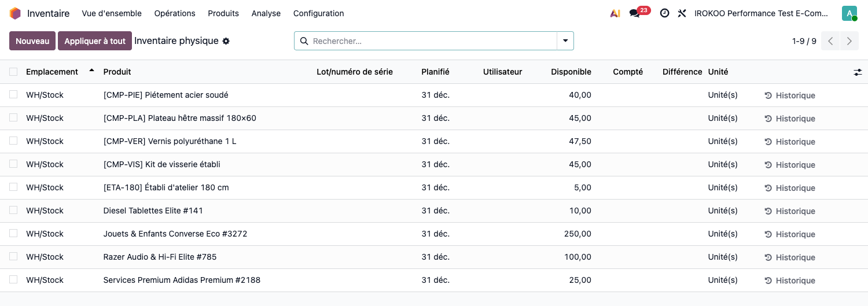The height and width of the screenshot is (306, 868).
Task: Check the Piétement acier soudé row
Action: click(13, 94)
